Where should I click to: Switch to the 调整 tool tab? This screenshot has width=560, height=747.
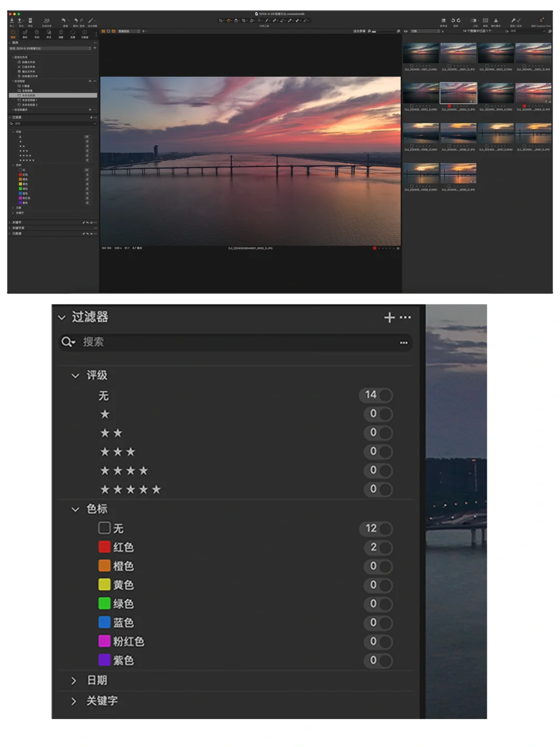tap(61, 34)
